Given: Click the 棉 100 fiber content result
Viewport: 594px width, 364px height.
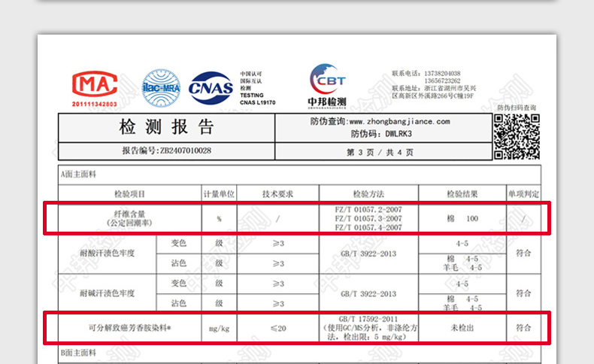Looking at the screenshot, I should pyautogui.click(x=462, y=218).
